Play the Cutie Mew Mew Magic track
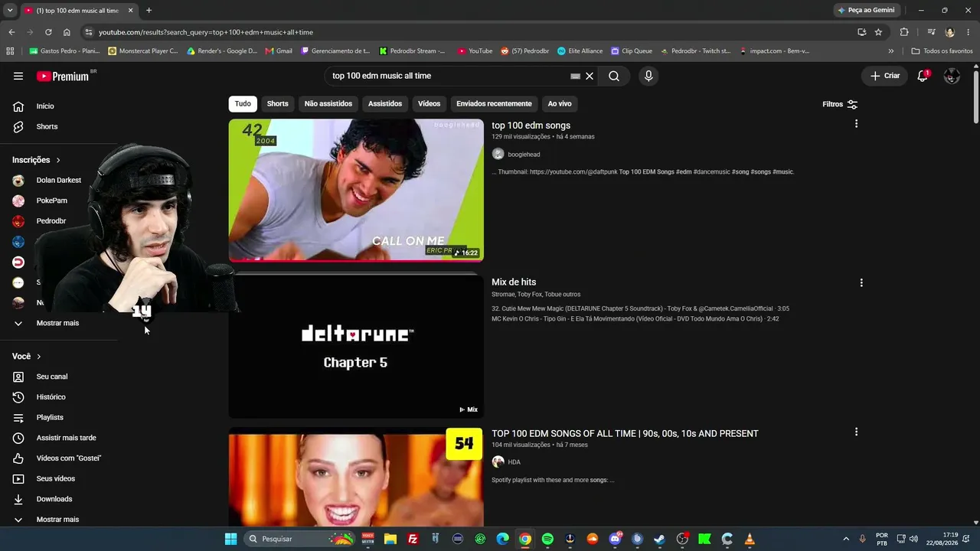Viewport: 980px width, 551px height. (640, 309)
